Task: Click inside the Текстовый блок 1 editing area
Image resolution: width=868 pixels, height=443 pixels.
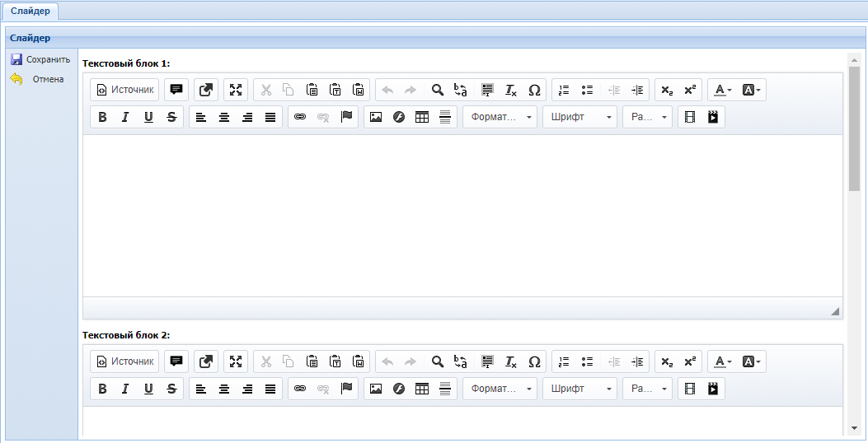Action: point(462,214)
